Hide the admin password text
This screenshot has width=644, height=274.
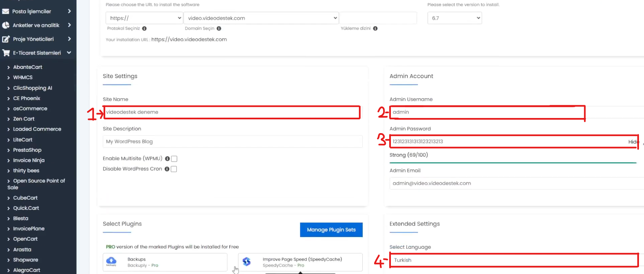point(633,142)
